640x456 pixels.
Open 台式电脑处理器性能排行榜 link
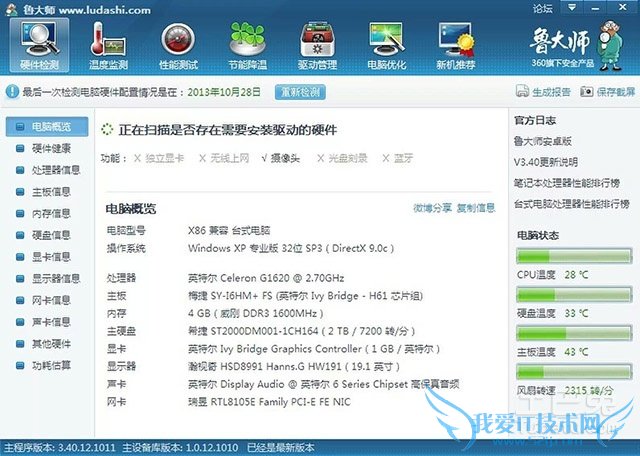[x=571, y=204]
